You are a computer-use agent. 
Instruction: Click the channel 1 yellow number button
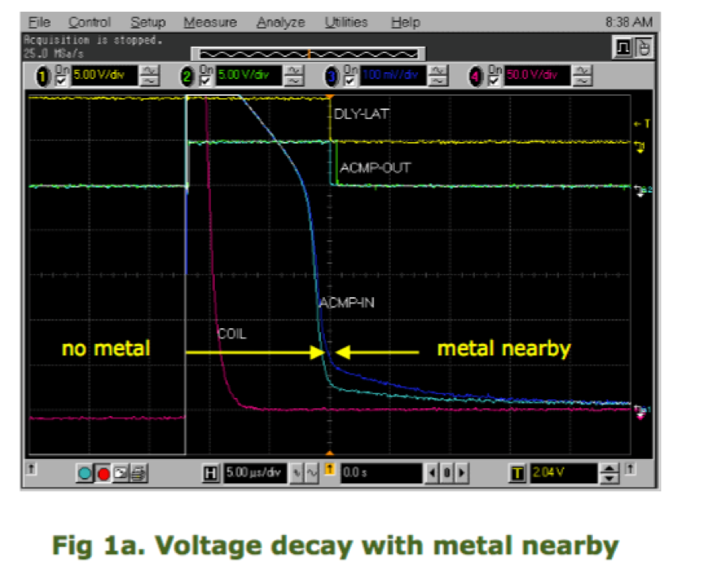(x=40, y=77)
